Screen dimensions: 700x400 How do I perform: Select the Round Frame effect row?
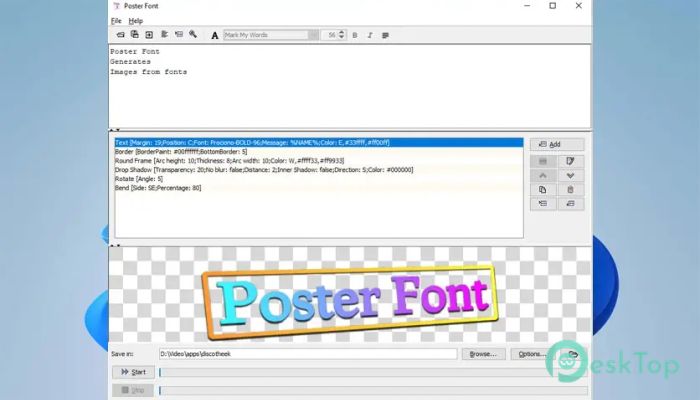point(319,161)
